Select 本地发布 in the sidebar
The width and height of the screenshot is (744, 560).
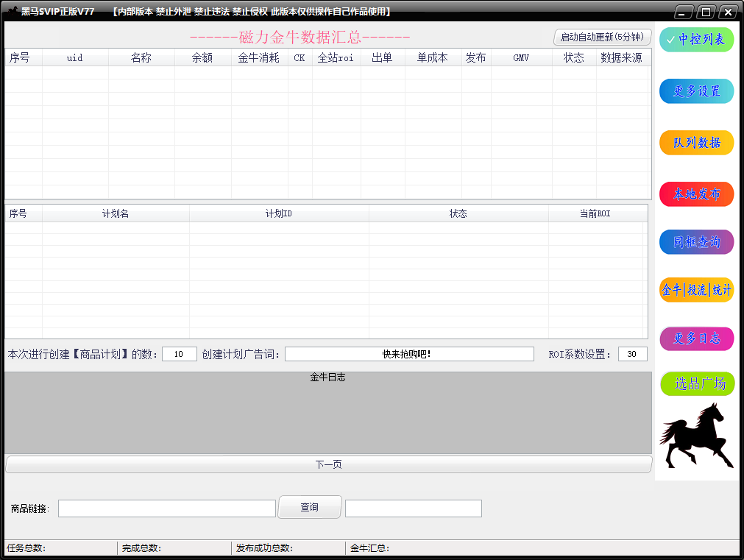(695, 194)
